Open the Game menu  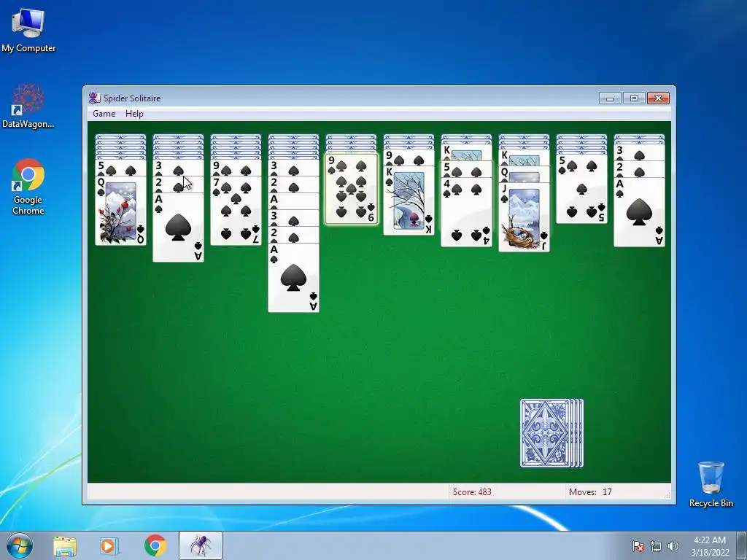[104, 114]
